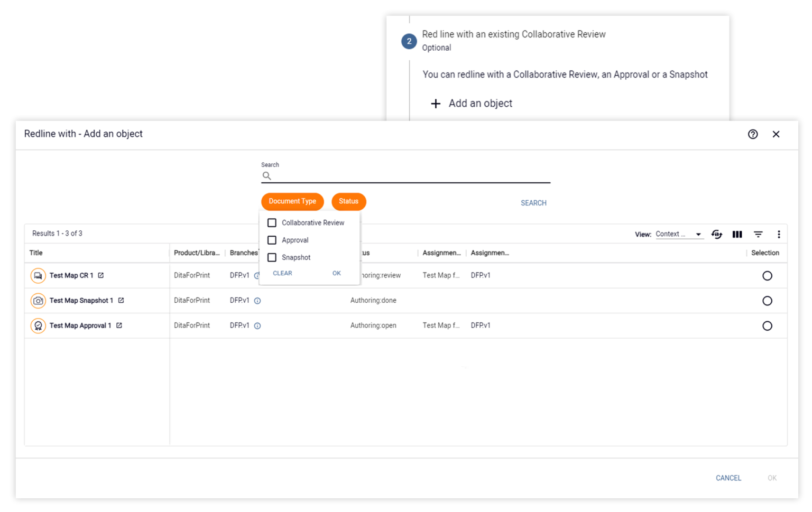The height and width of the screenshot is (512, 812).
Task: Click the Test Map CR 1 title
Action: click(71, 275)
